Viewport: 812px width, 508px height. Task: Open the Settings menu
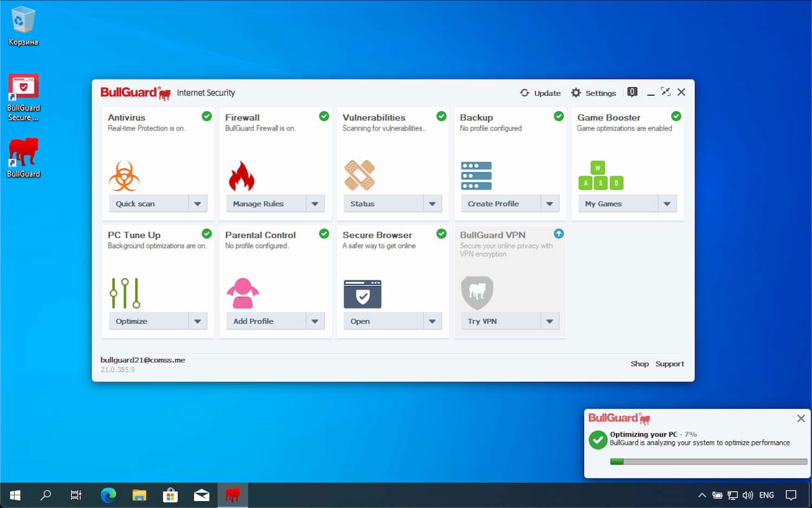(594, 93)
